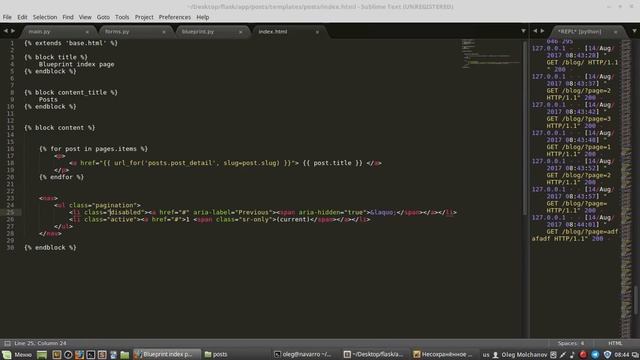Open the File menu
This screenshot has height=360, width=640.
tap(7, 17)
